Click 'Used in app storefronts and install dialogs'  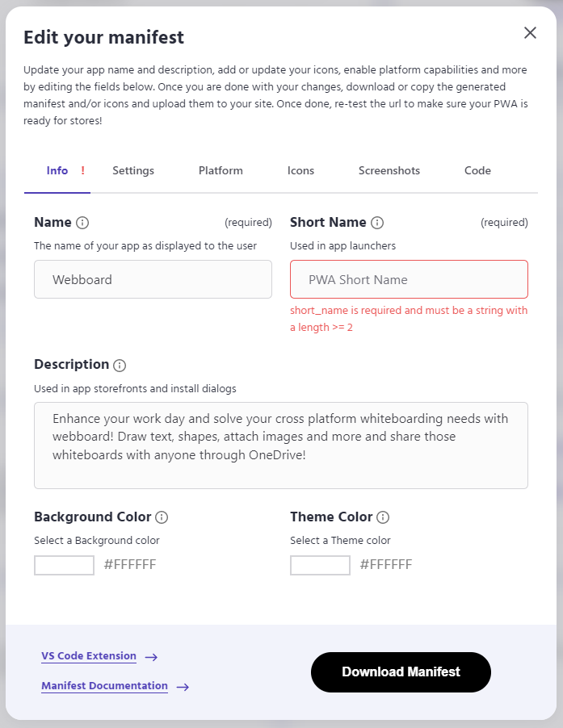135,388
